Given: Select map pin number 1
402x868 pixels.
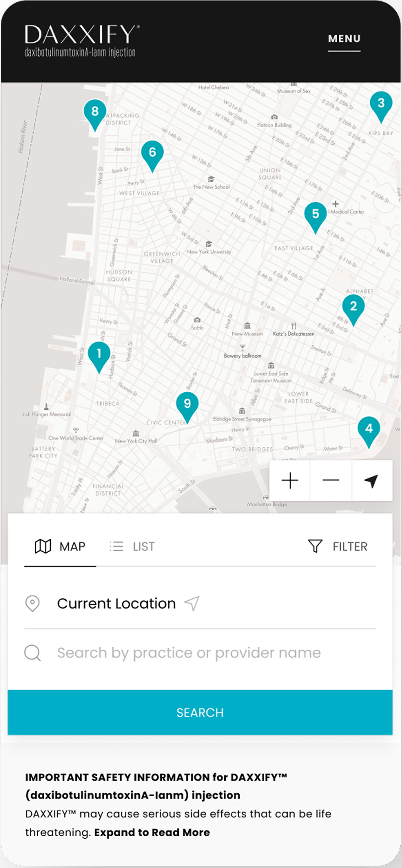Looking at the screenshot, I should click(x=99, y=357).
